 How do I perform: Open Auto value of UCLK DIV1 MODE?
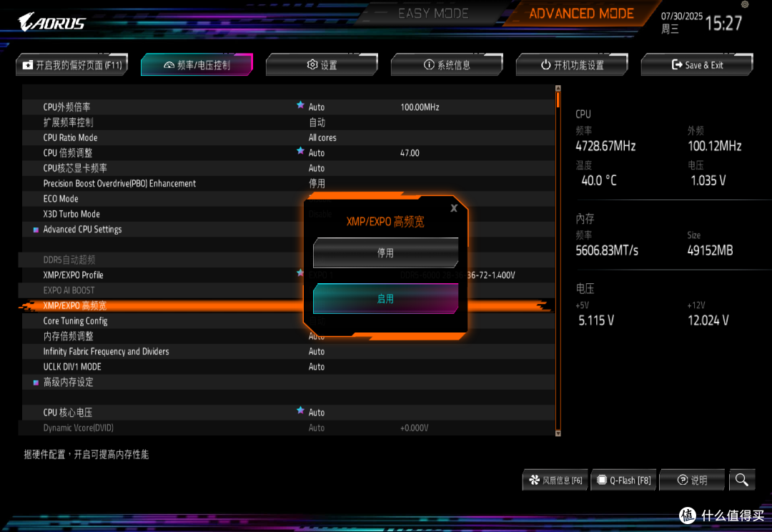(317, 367)
